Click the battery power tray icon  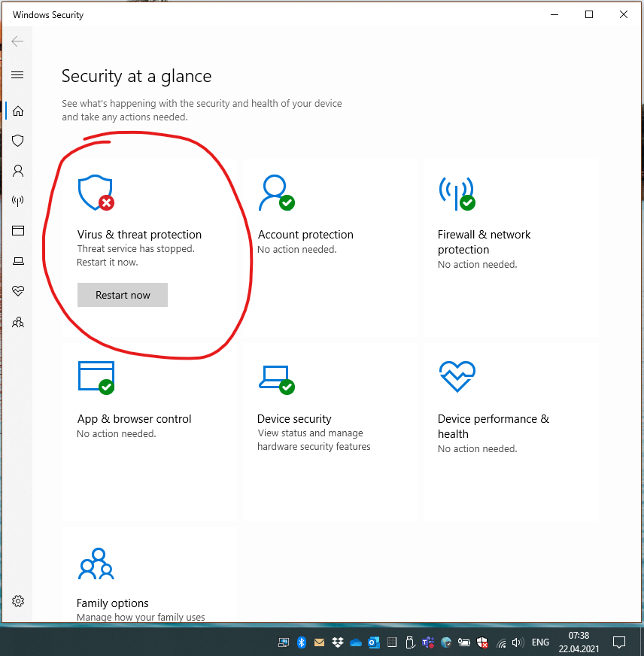[463, 642]
